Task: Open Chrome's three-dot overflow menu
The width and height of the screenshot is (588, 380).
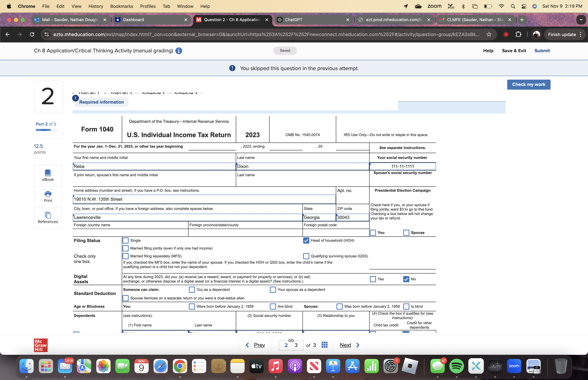Action: point(580,35)
